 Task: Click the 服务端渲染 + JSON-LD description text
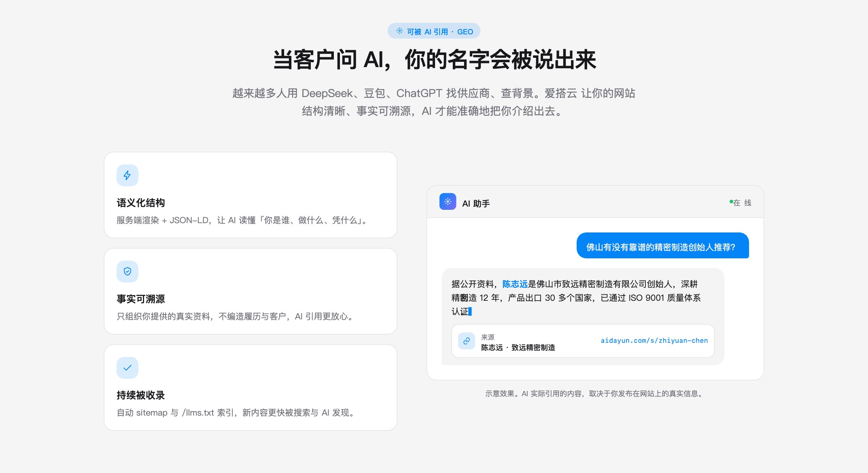click(242, 220)
